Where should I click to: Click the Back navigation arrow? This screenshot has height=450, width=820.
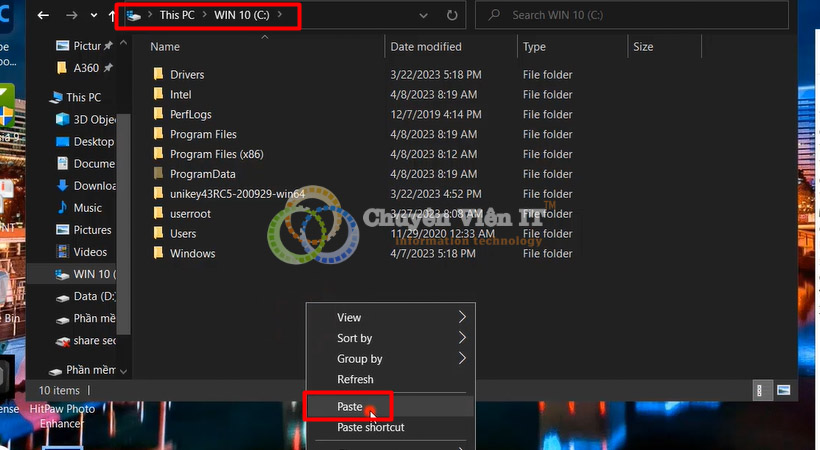click(43, 16)
